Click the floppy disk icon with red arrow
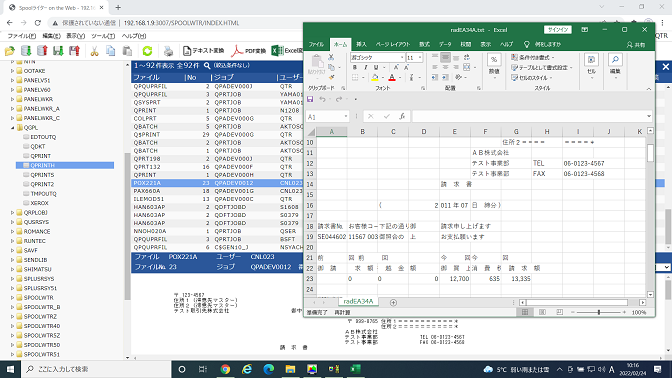Viewport: 672px width, 378px height. coord(75,51)
